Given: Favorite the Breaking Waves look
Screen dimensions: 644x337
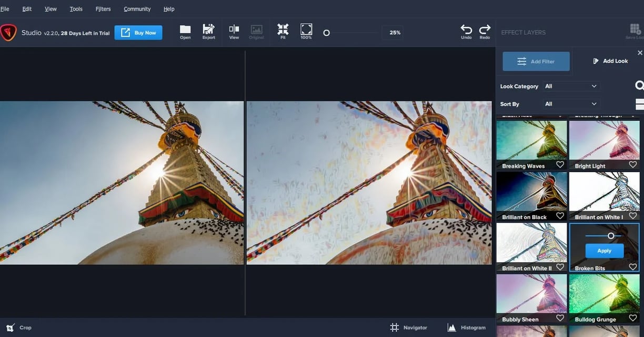Looking at the screenshot, I should tap(560, 165).
